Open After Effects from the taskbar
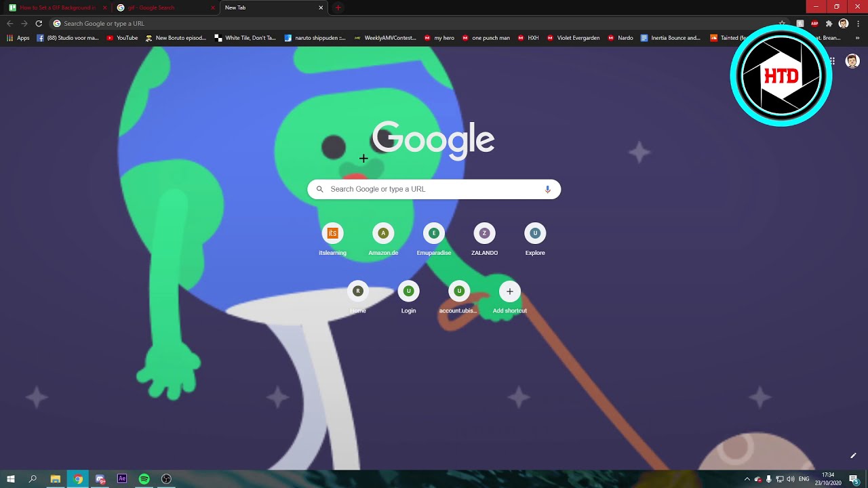 [x=122, y=479]
